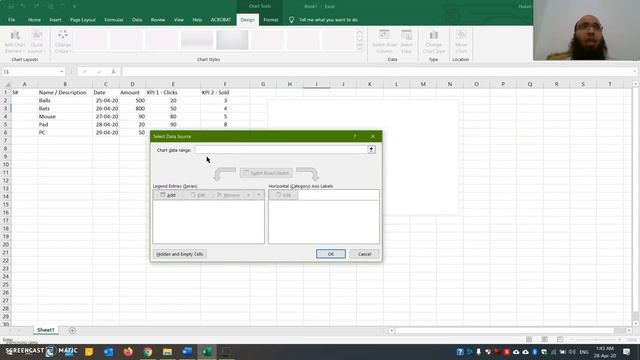
Task: Switch to Page Layout view icon
Action: tap(544, 339)
